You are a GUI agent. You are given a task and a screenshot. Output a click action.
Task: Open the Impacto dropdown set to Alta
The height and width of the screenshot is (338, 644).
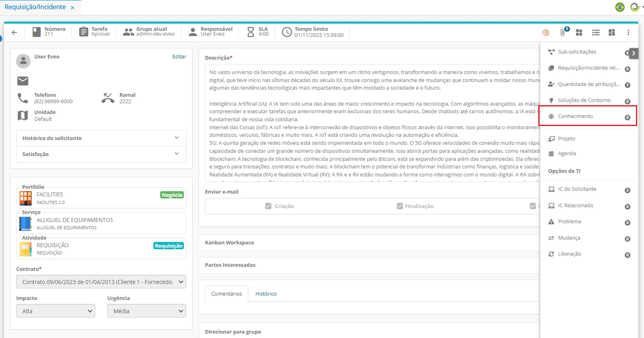[x=56, y=311]
